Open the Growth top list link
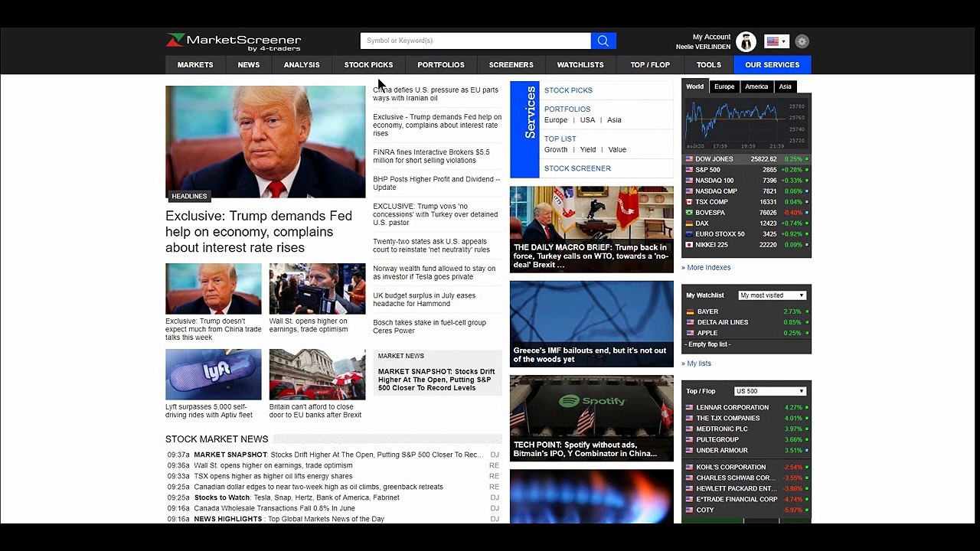The height and width of the screenshot is (551, 980). 556,150
